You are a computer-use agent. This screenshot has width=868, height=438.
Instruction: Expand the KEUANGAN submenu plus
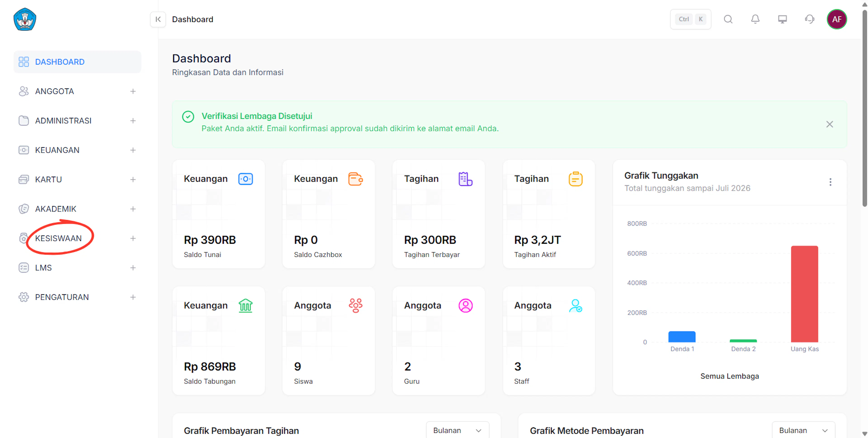coord(133,150)
